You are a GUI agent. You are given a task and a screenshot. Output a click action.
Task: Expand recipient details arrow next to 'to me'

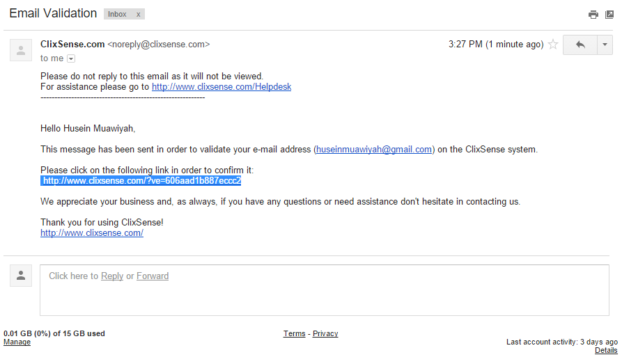click(71, 59)
